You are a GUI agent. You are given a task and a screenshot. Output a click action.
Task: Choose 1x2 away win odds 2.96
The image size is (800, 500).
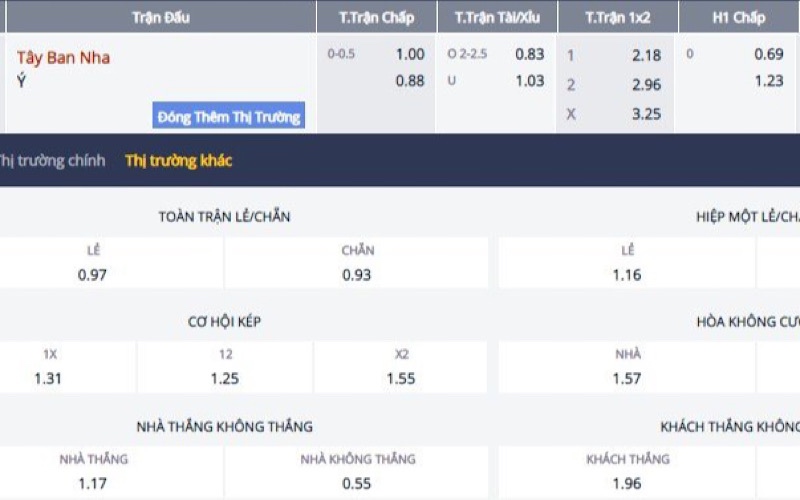click(x=646, y=85)
